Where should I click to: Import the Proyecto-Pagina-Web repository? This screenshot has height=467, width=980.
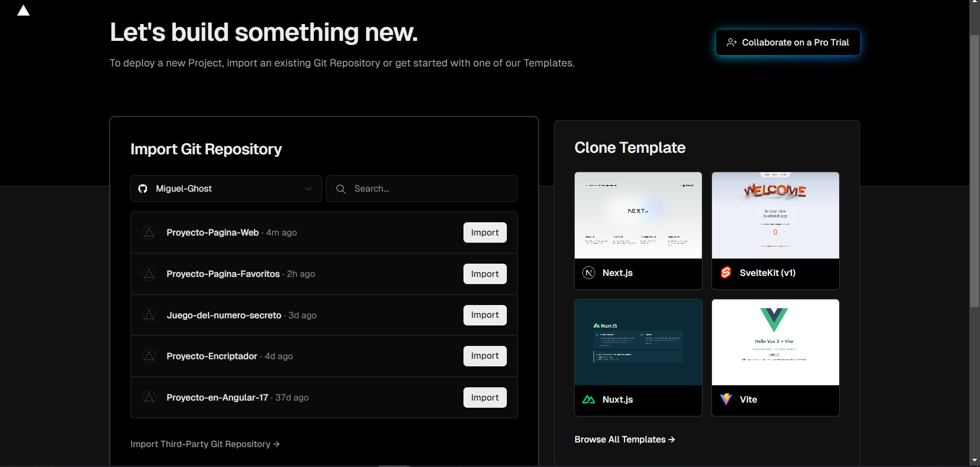point(485,232)
